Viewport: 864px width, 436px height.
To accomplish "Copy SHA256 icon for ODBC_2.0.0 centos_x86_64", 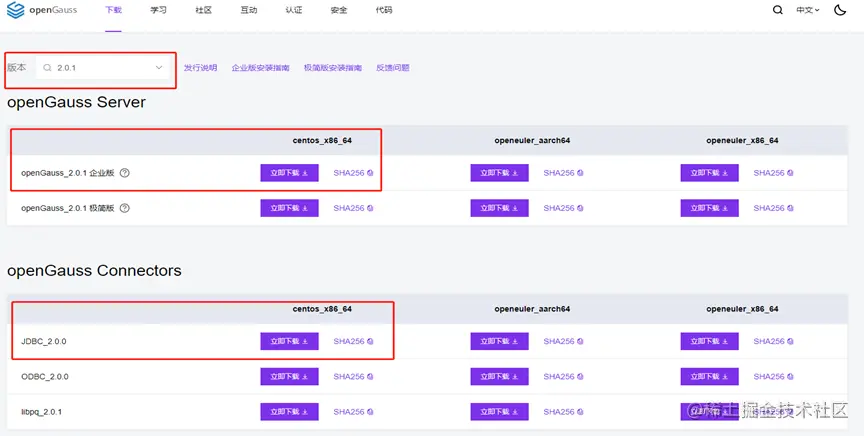I will coord(370,377).
